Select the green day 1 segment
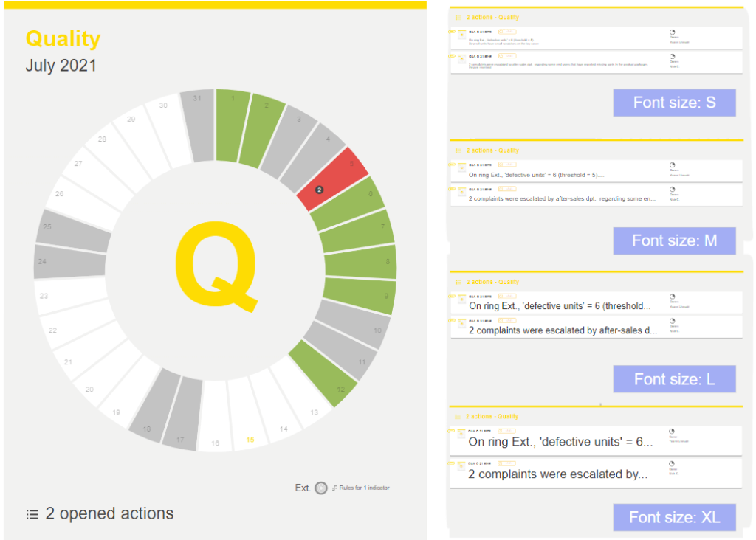 click(x=233, y=125)
